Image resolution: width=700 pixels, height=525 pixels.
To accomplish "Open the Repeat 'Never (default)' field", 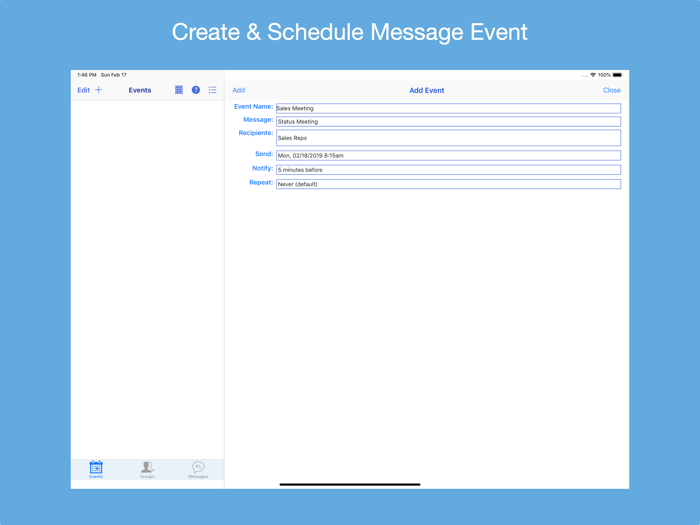I will tap(448, 184).
